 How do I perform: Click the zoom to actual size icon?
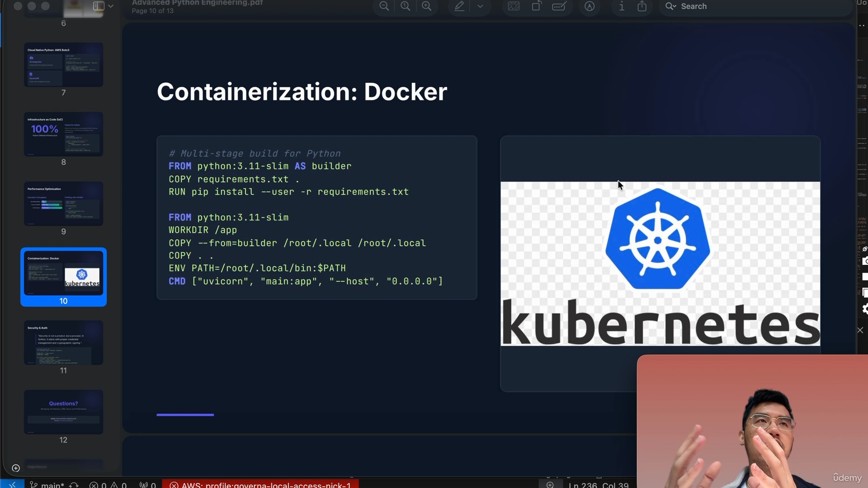coord(406,6)
